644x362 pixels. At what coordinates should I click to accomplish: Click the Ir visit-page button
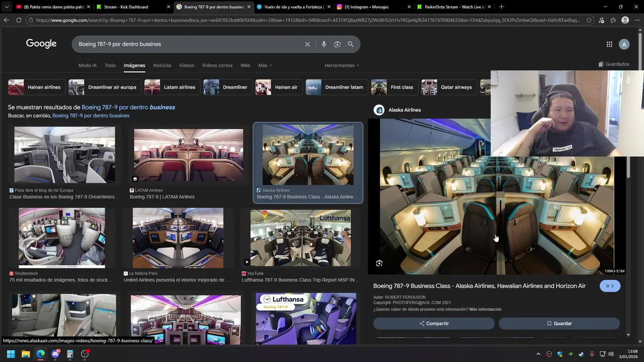[x=610, y=286]
